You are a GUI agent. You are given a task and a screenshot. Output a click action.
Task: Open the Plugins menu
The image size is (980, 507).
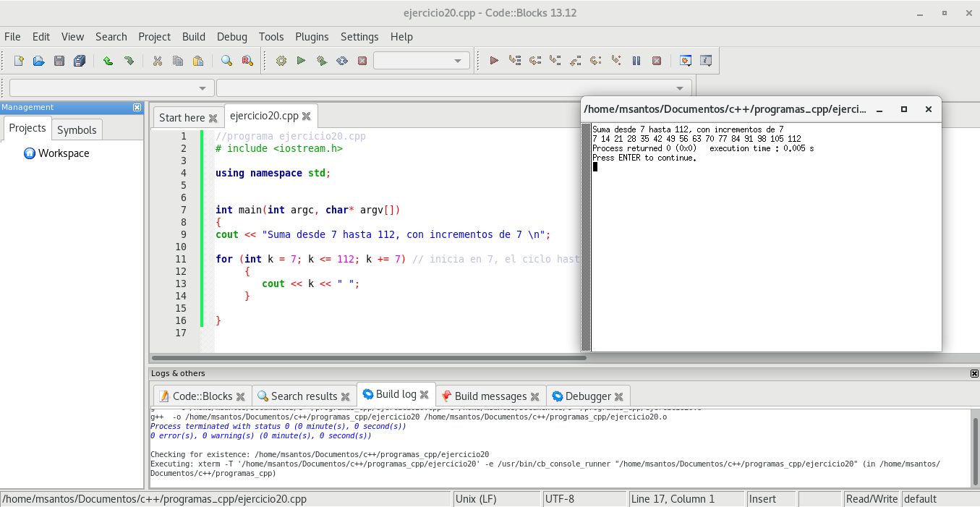click(x=312, y=37)
